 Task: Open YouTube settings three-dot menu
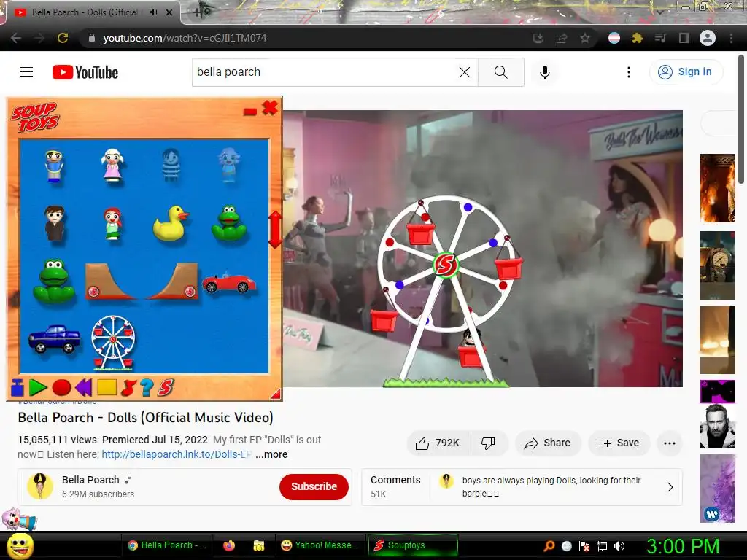pyautogui.click(x=629, y=72)
